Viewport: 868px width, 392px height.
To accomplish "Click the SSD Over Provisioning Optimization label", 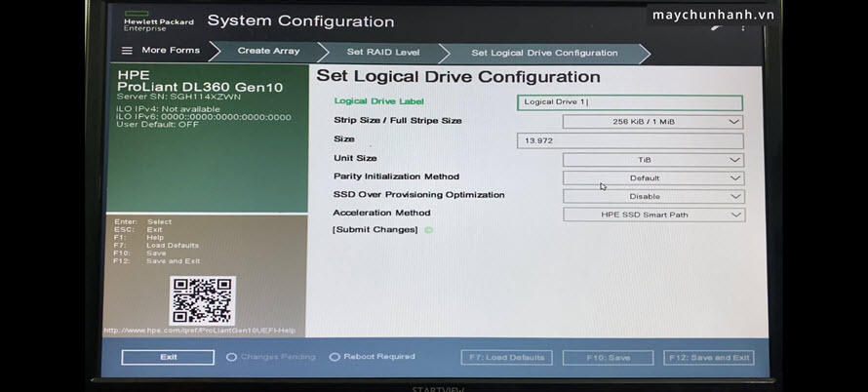I will click(x=418, y=195).
